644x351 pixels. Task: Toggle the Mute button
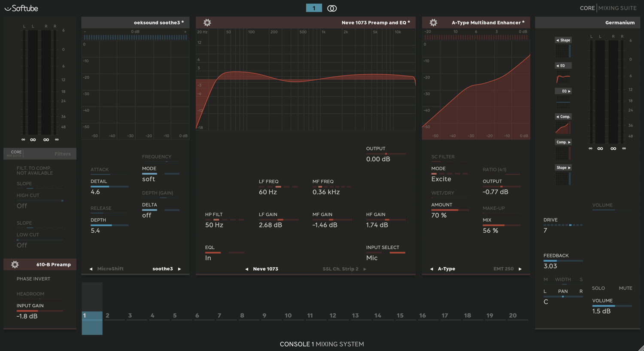[625, 288]
